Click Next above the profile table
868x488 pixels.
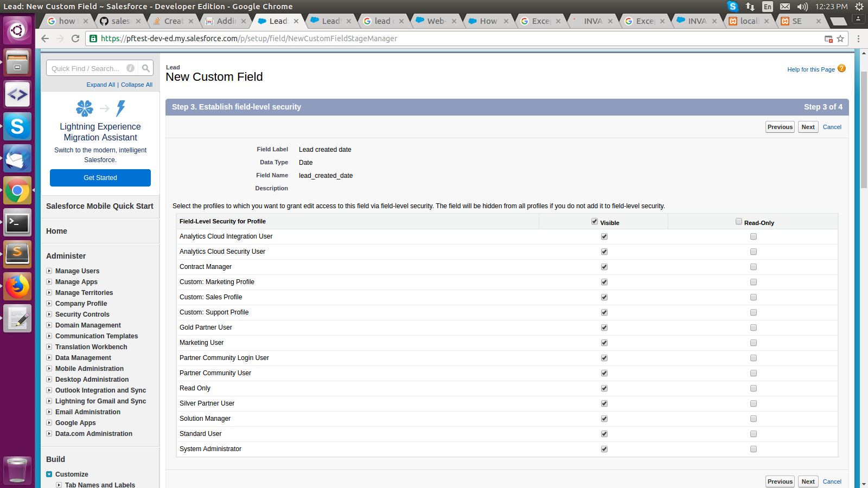click(808, 127)
